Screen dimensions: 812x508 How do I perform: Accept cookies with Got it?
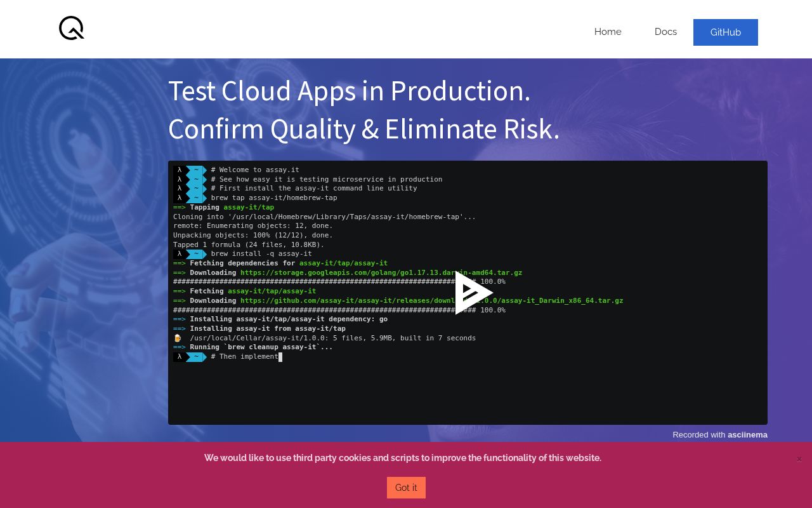[x=406, y=488]
